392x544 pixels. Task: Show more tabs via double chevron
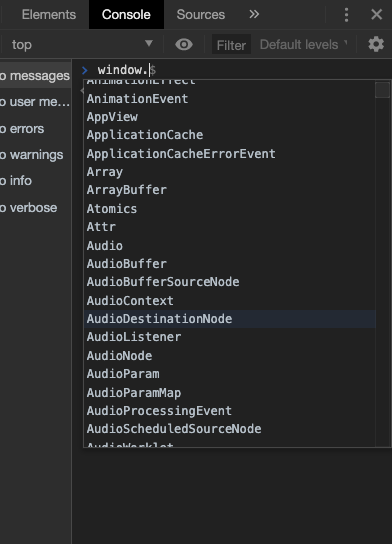click(x=254, y=14)
